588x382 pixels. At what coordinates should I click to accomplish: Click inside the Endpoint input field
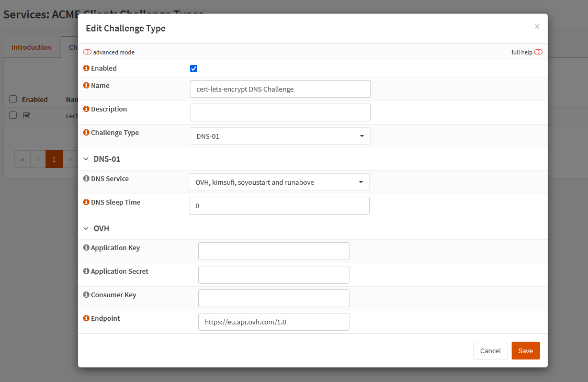click(x=274, y=321)
